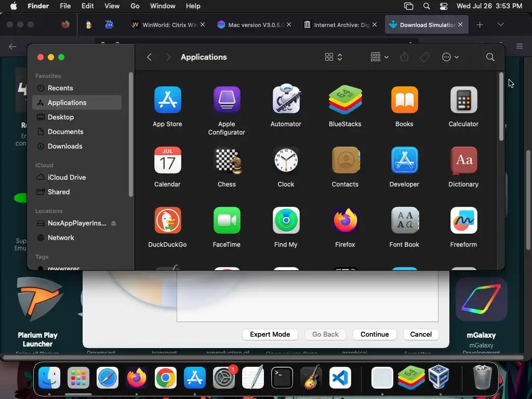Open the App Store application icon

pos(168,100)
